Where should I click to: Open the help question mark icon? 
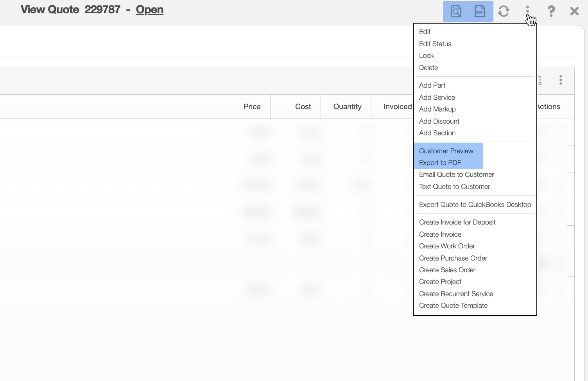coord(551,11)
